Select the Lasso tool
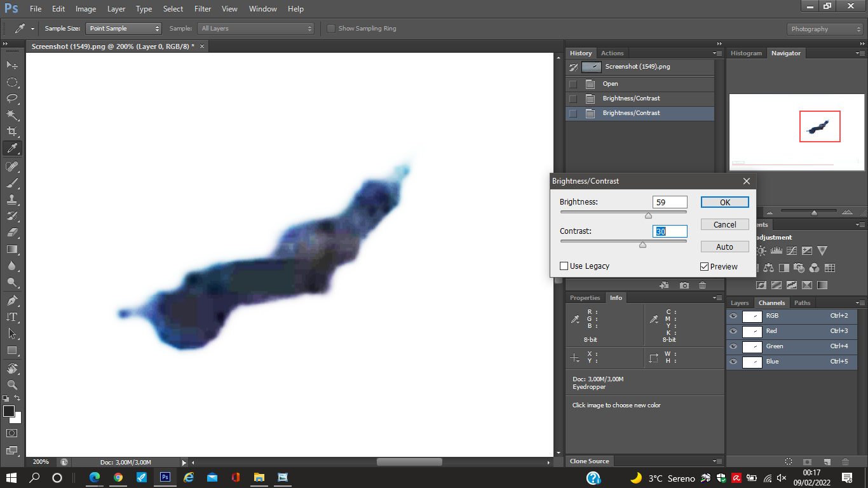The image size is (868, 488). point(12,98)
